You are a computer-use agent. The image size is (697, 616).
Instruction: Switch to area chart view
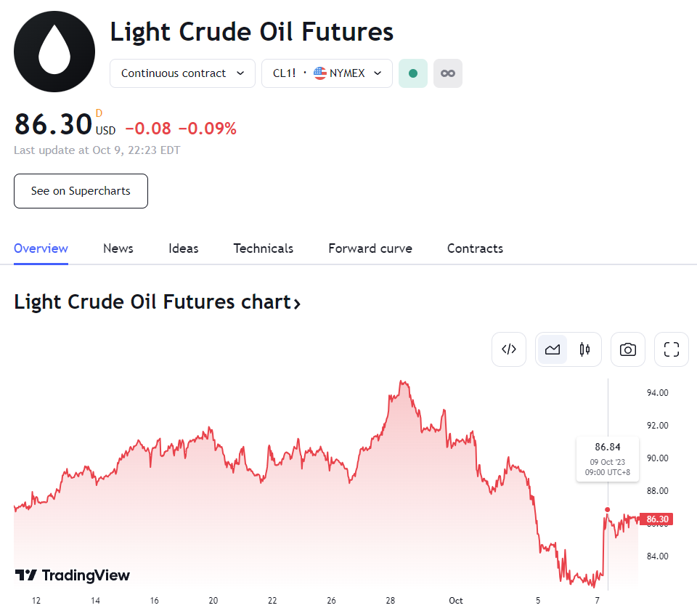(x=553, y=349)
